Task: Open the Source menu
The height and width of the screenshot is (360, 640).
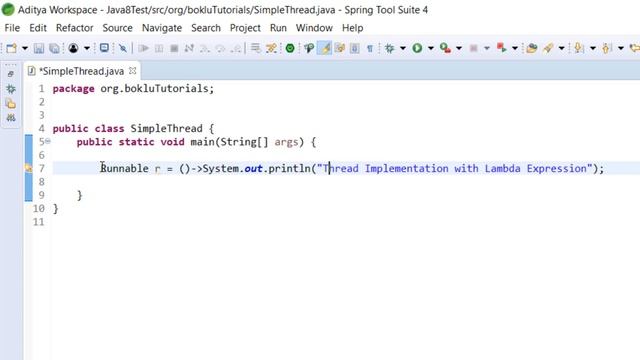Action: pyautogui.click(x=118, y=28)
